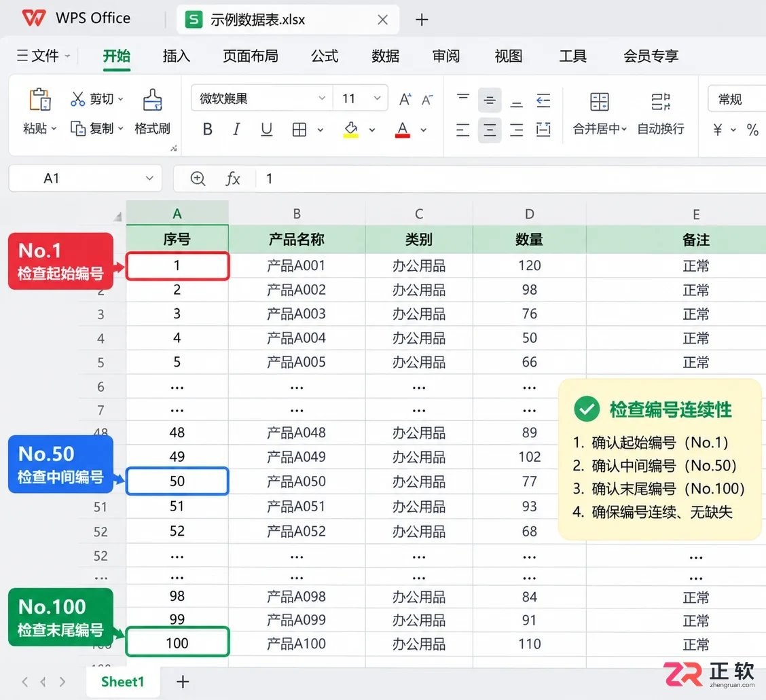Close the 示例数据表.xlsx tab

coord(382,20)
